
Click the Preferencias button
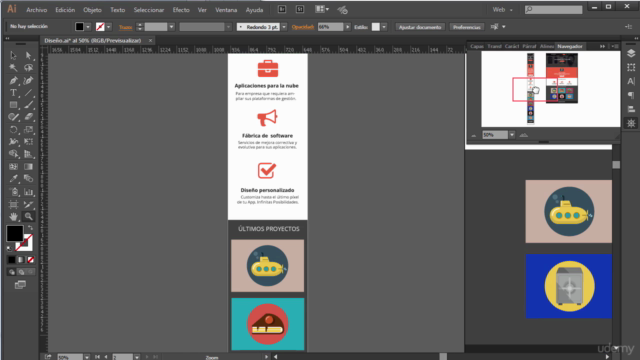[x=467, y=27]
